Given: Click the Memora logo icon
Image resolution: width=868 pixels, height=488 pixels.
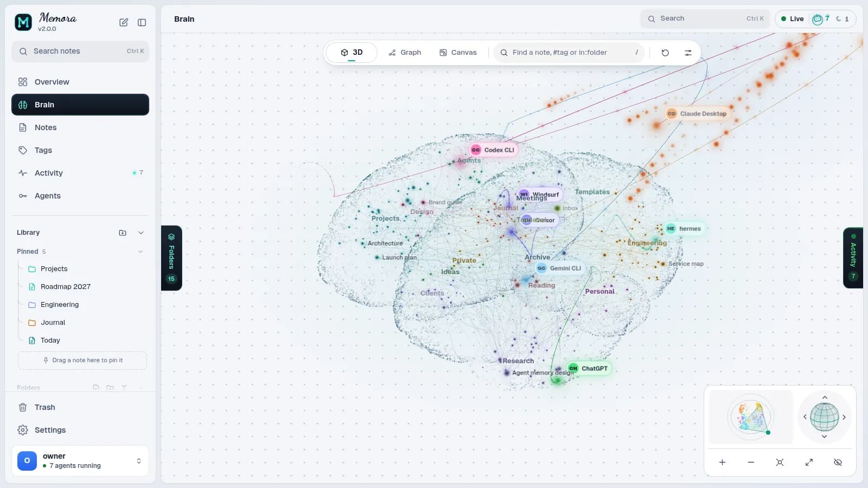Looking at the screenshot, I should 23,22.
